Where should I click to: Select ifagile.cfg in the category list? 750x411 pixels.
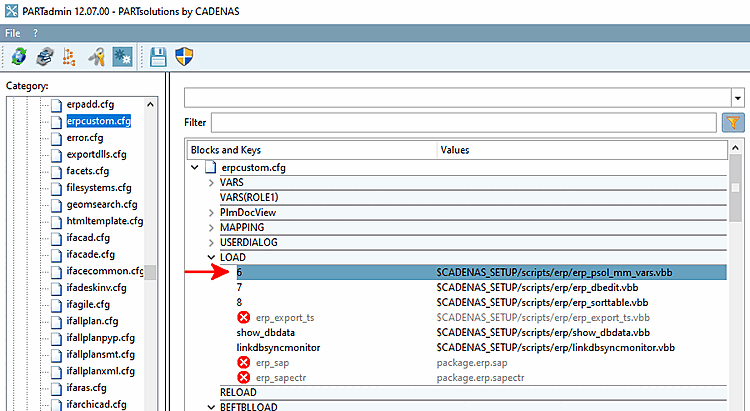[88, 304]
